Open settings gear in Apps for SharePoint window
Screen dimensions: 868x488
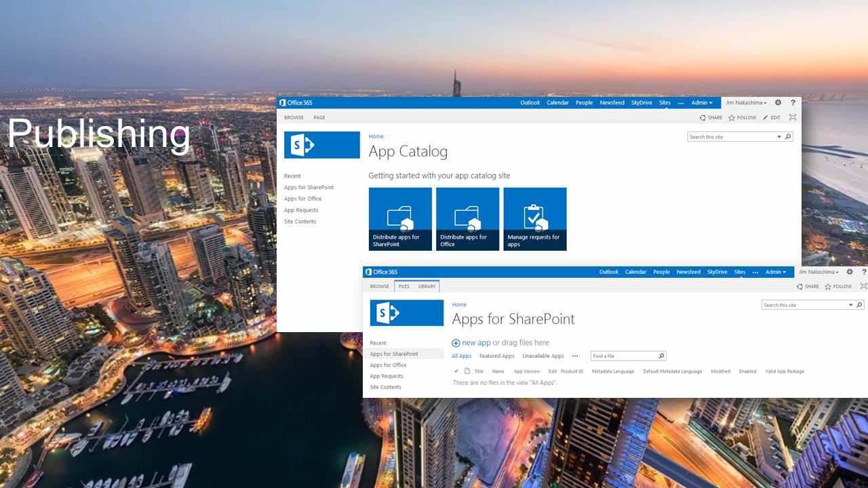850,272
